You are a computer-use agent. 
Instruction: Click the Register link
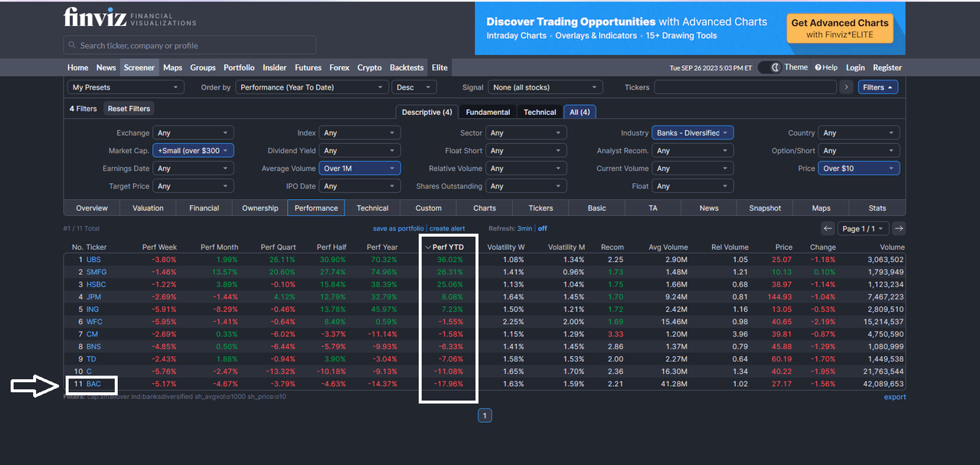click(x=887, y=67)
